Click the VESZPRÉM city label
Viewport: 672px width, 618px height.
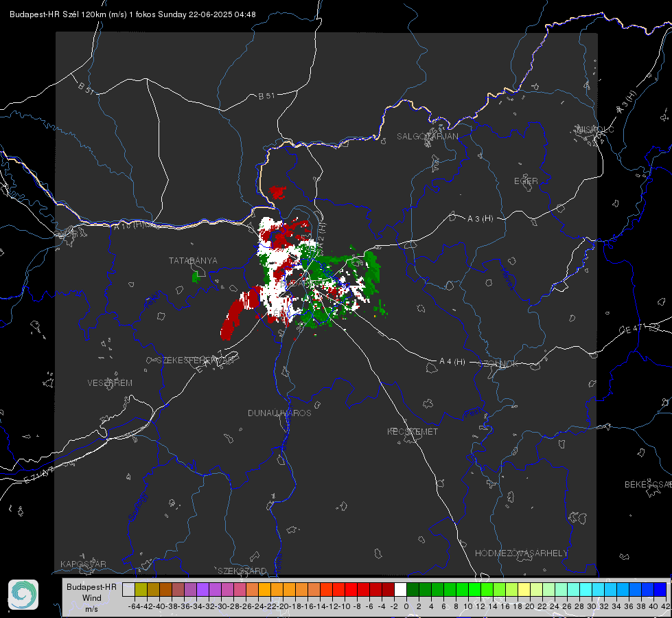110,383
